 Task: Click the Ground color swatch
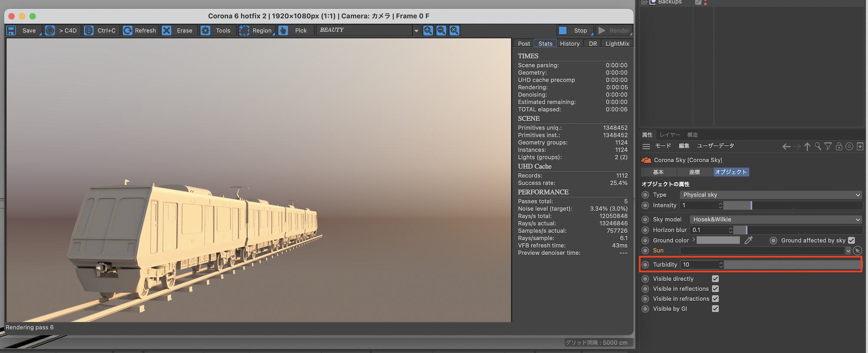pyautogui.click(x=718, y=240)
